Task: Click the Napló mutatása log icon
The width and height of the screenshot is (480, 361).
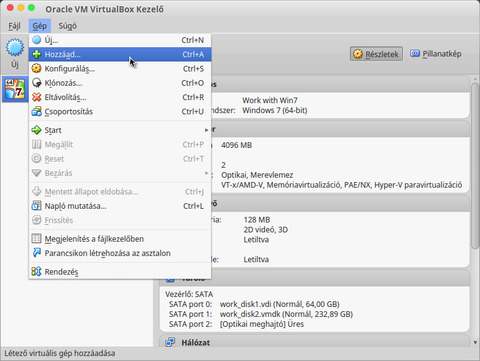Action: (36, 206)
